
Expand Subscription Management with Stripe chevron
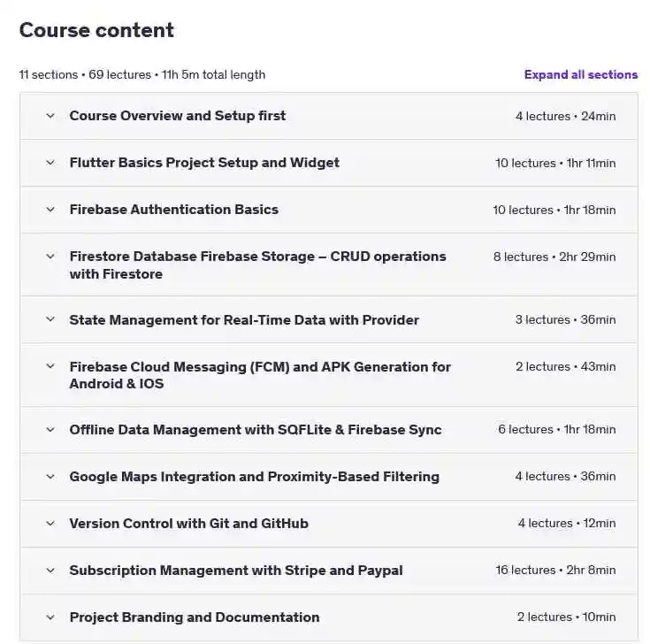point(50,571)
